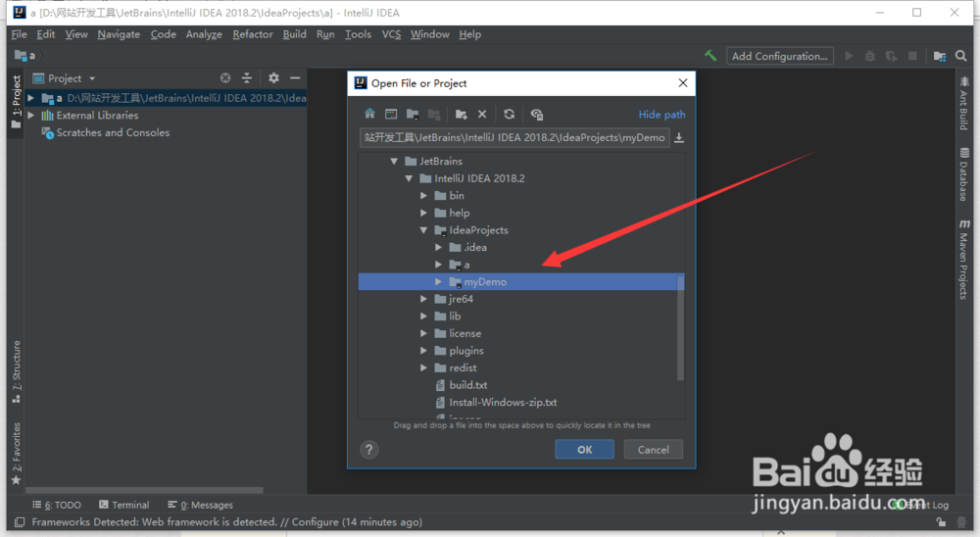Image resolution: width=980 pixels, height=537 pixels.
Task: Open the VCS menu
Action: pyautogui.click(x=391, y=34)
